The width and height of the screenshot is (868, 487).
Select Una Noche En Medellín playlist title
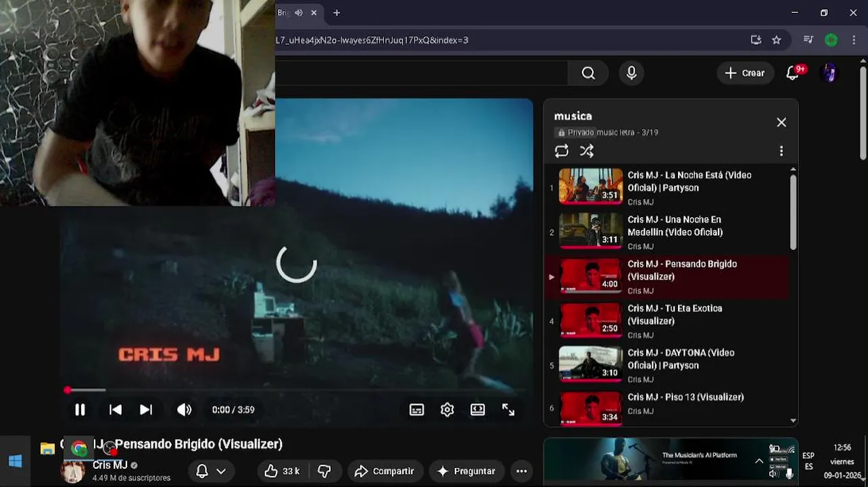point(675,226)
